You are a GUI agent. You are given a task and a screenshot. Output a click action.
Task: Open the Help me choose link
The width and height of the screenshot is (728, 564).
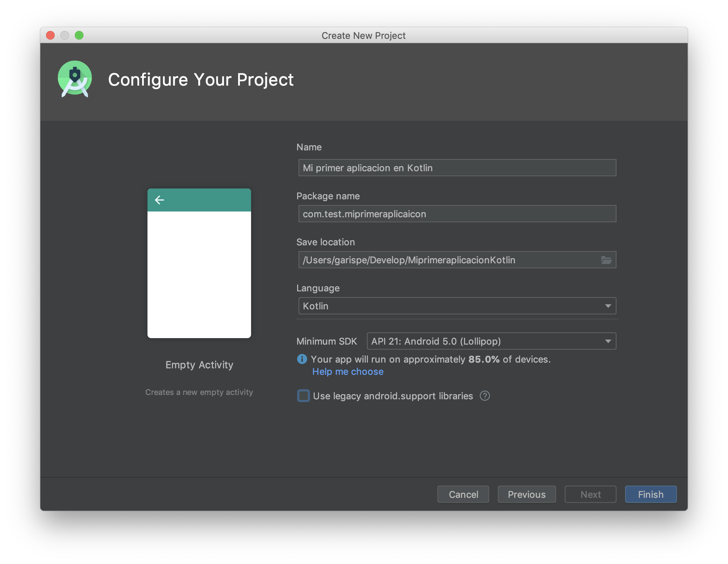(x=347, y=372)
